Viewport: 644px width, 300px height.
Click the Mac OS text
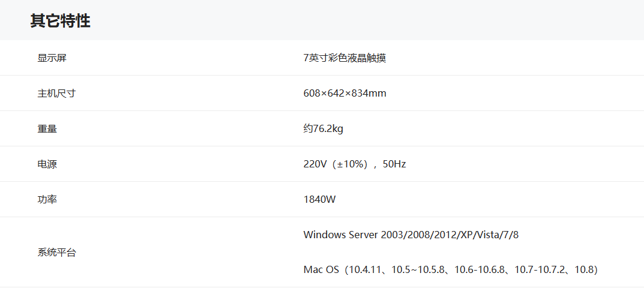click(x=321, y=270)
